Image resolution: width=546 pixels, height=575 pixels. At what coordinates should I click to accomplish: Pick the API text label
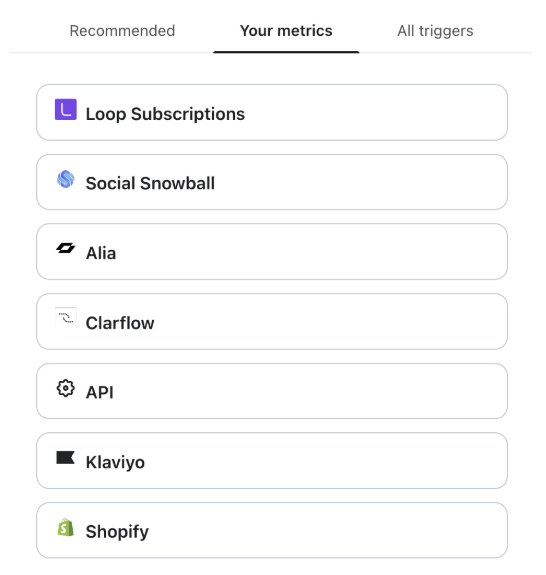tap(100, 392)
